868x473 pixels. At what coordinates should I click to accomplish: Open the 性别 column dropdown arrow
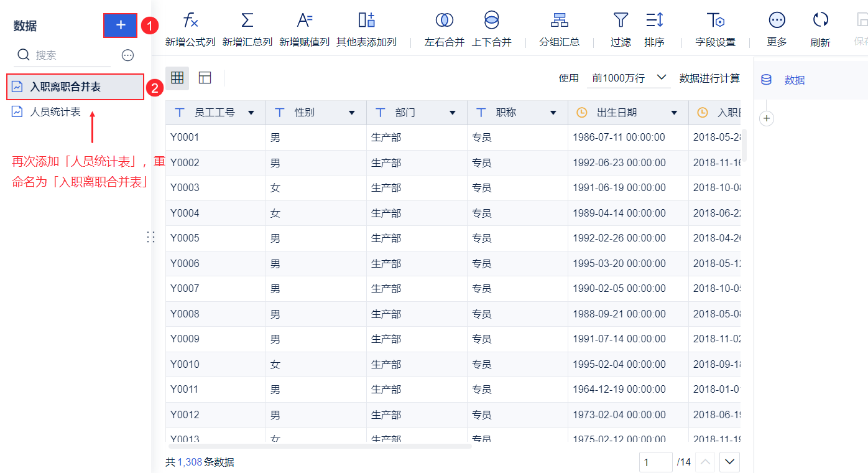coord(352,113)
